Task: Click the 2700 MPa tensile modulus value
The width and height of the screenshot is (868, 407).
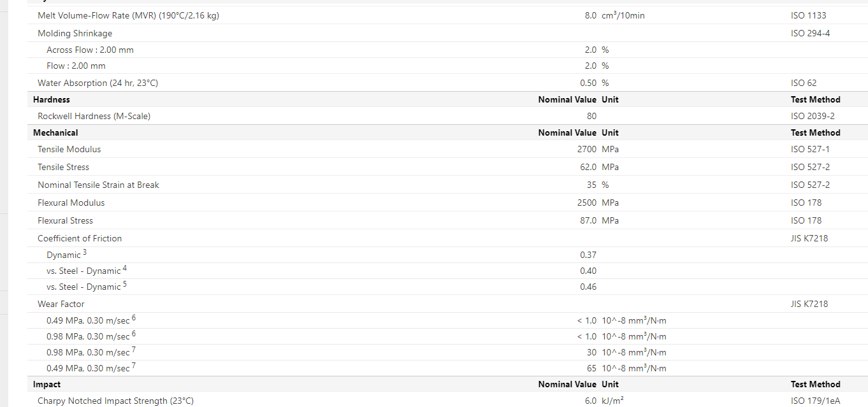Action: (586, 149)
